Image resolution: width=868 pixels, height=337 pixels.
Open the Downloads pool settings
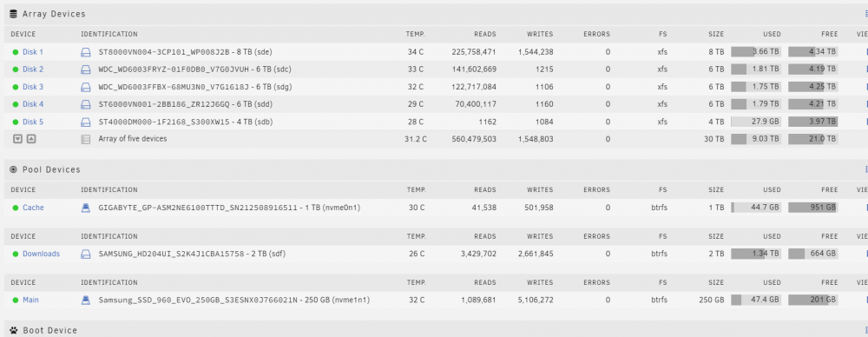click(x=41, y=254)
